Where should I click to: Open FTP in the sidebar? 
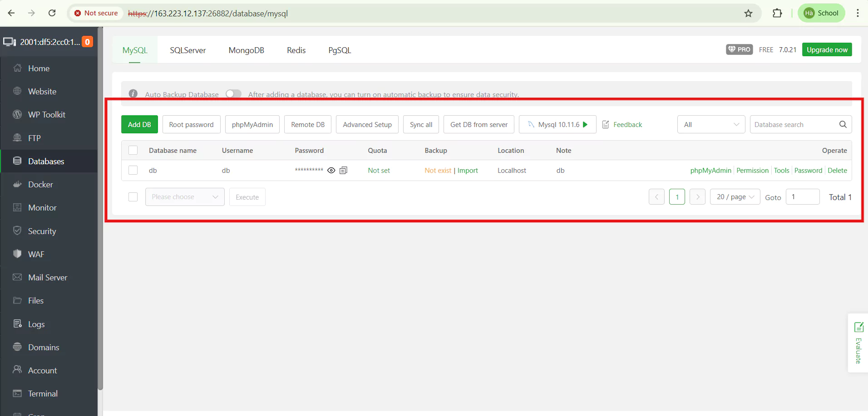[x=49, y=138]
